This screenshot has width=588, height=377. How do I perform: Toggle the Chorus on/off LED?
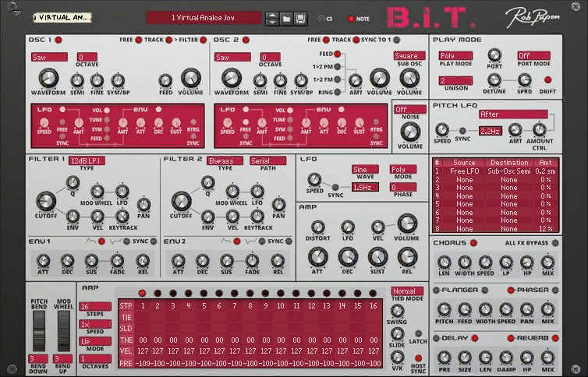pos(473,243)
